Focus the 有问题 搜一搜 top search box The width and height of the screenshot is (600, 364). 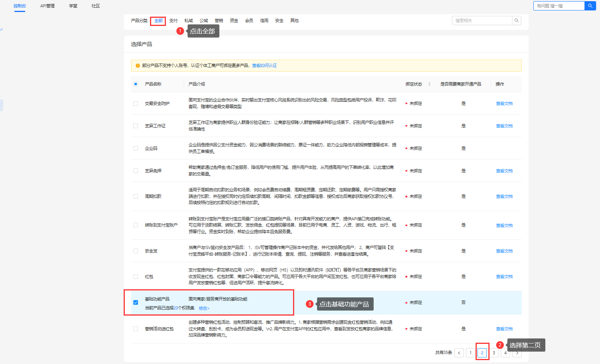tap(559, 6)
